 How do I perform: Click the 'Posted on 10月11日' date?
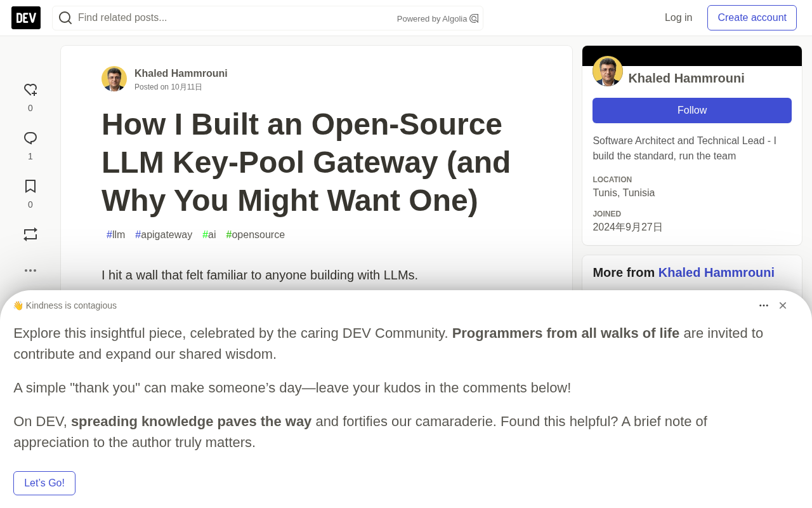(168, 87)
